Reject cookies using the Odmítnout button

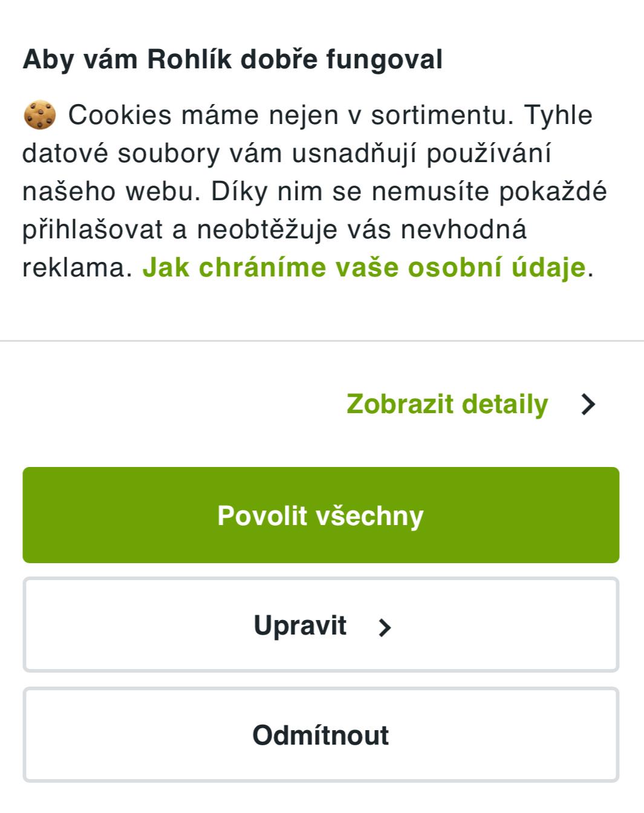click(320, 735)
